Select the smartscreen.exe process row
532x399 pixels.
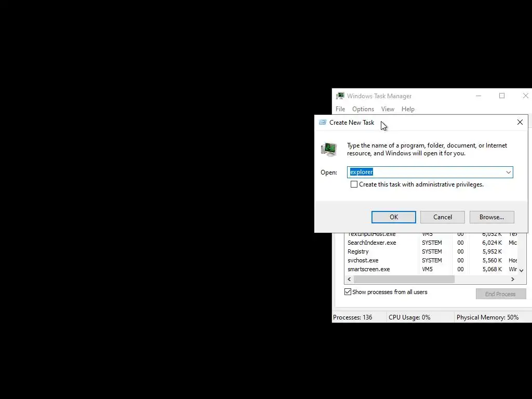click(431, 269)
